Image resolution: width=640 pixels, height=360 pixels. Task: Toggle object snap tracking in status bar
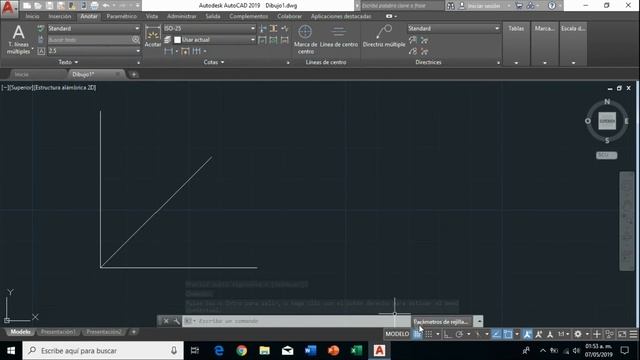tap(496, 334)
